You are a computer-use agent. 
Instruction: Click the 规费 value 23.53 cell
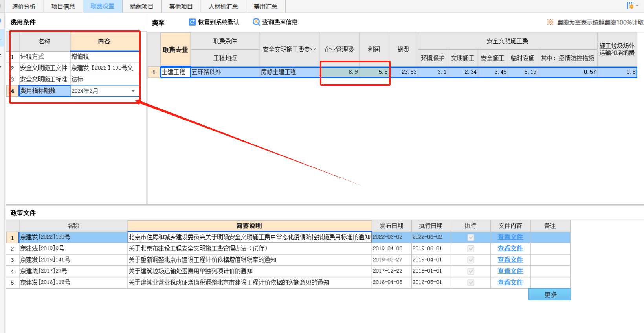pos(404,72)
